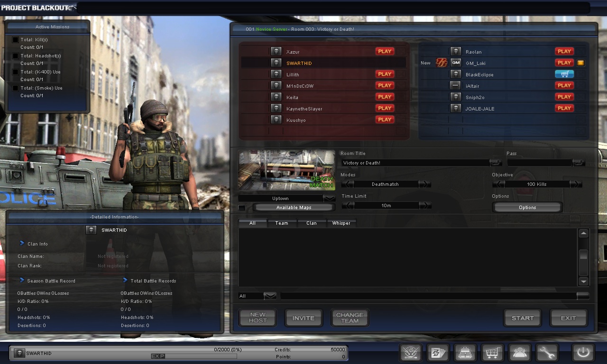This screenshot has width=607, height=364.
Task: Open the chat channel All dropdown
Action: (270, 296)
